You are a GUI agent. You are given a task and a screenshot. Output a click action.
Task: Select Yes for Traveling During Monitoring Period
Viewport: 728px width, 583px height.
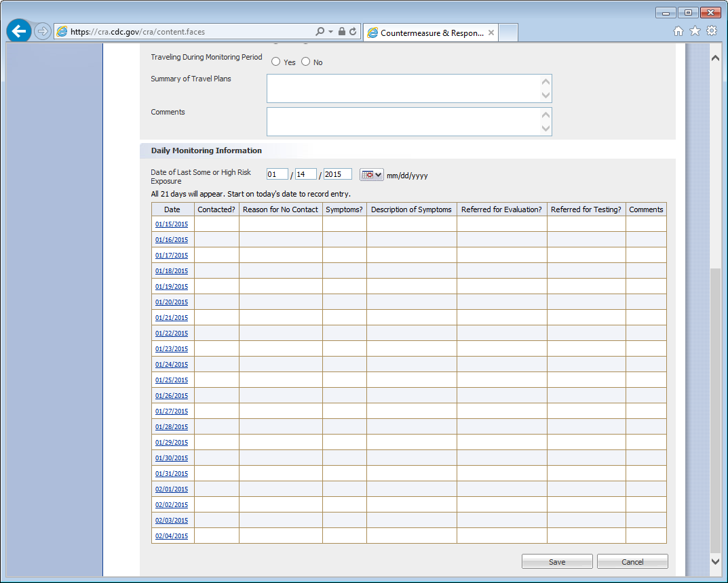276,62
